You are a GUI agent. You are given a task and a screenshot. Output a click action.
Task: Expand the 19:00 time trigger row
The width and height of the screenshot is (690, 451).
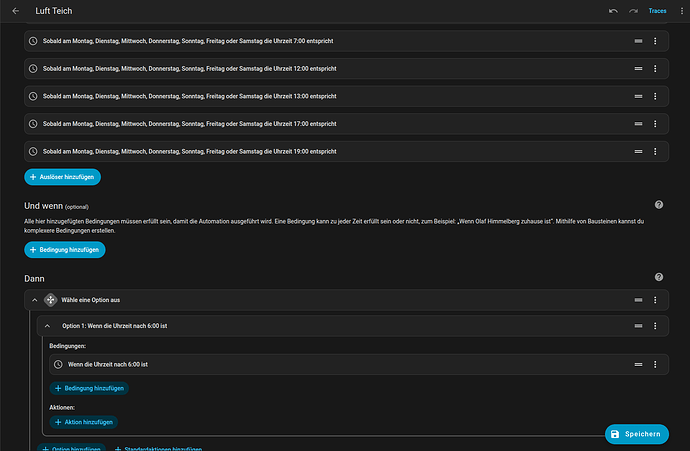tap(300, 151)
